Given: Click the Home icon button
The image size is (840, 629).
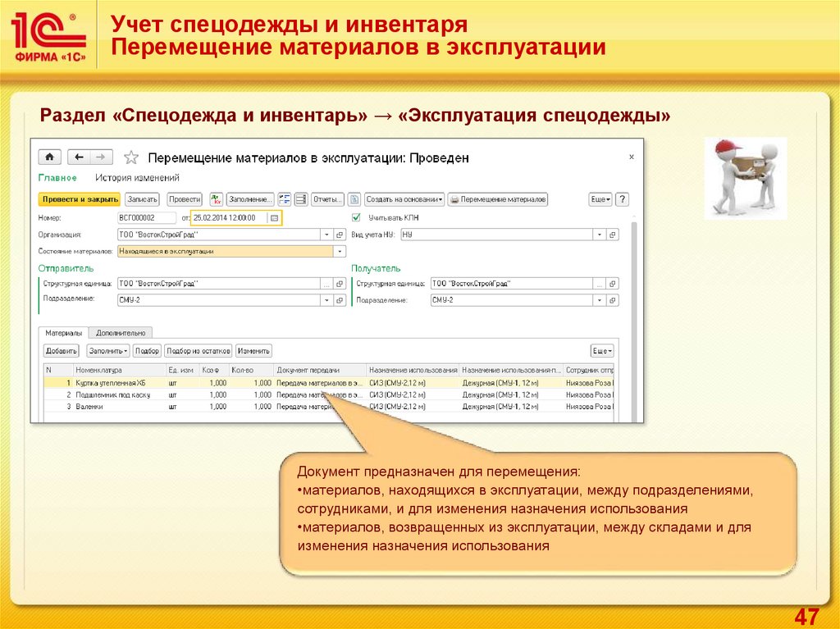Looking at the screenshot, I should pos(50,157).
